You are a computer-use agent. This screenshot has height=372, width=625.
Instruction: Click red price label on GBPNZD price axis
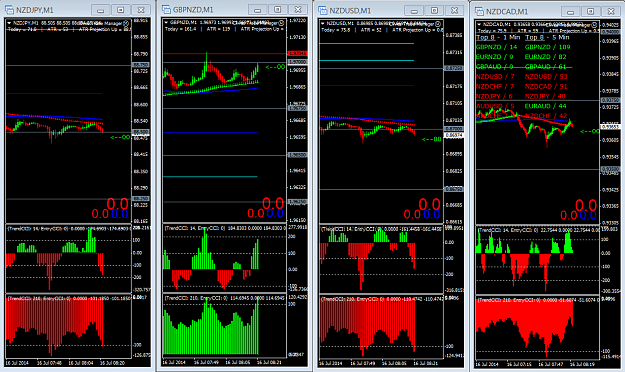[297, 53]
